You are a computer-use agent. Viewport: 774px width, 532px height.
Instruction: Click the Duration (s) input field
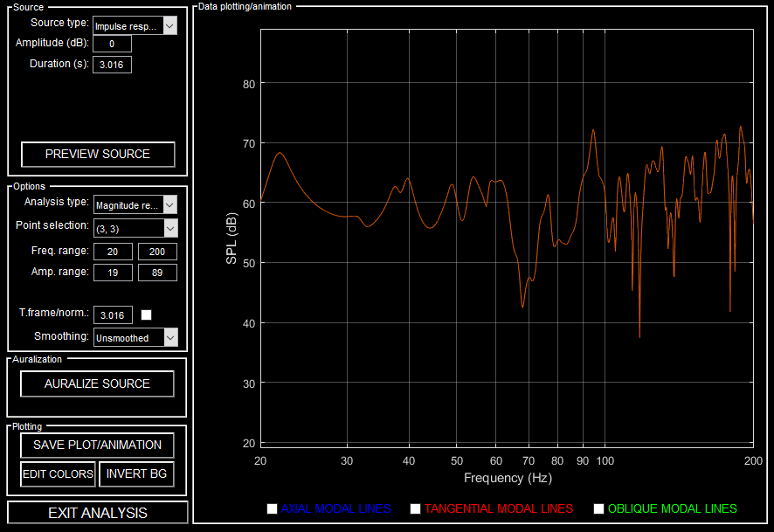[112, 65]
